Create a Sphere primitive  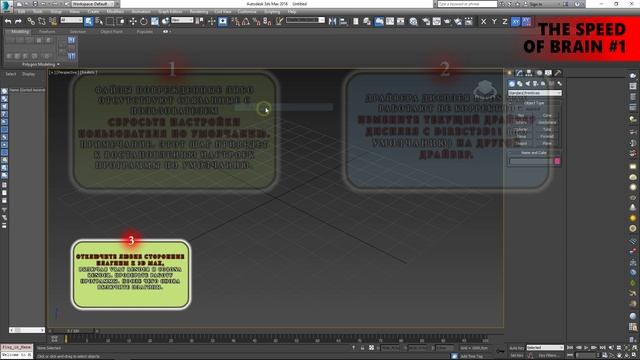[x=521, y=122]
